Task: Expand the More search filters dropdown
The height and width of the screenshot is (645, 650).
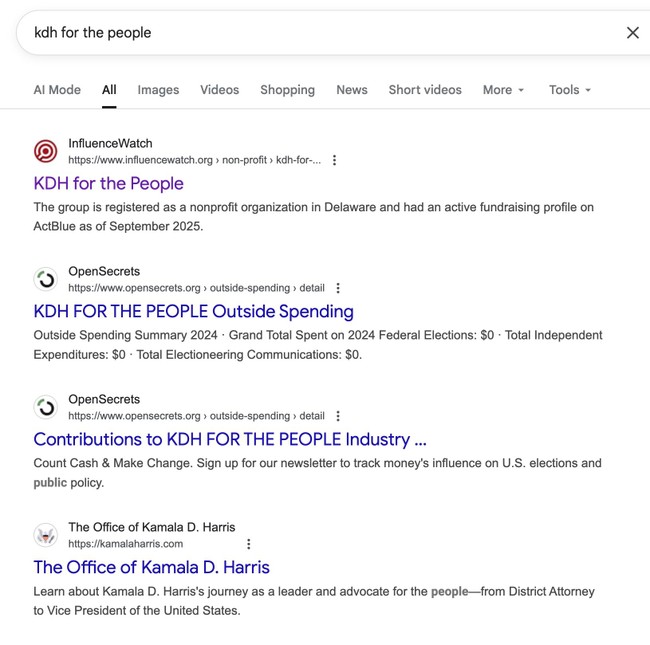Action: (503, 90)
